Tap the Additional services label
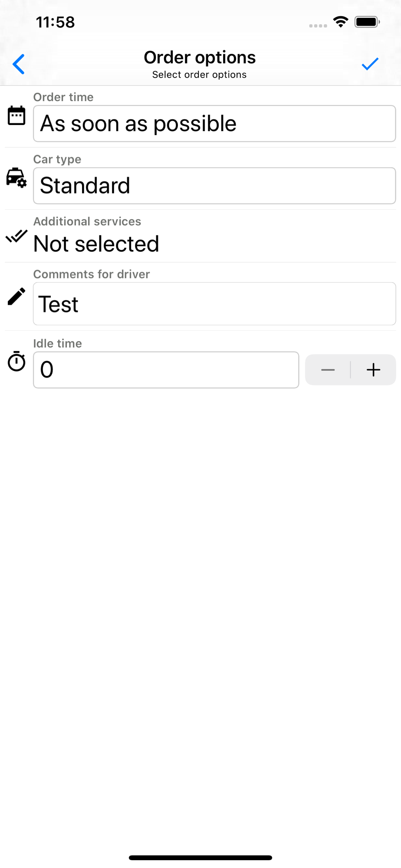Image resolution: width=401 pixels, height=868 pixels. (87, 221)
